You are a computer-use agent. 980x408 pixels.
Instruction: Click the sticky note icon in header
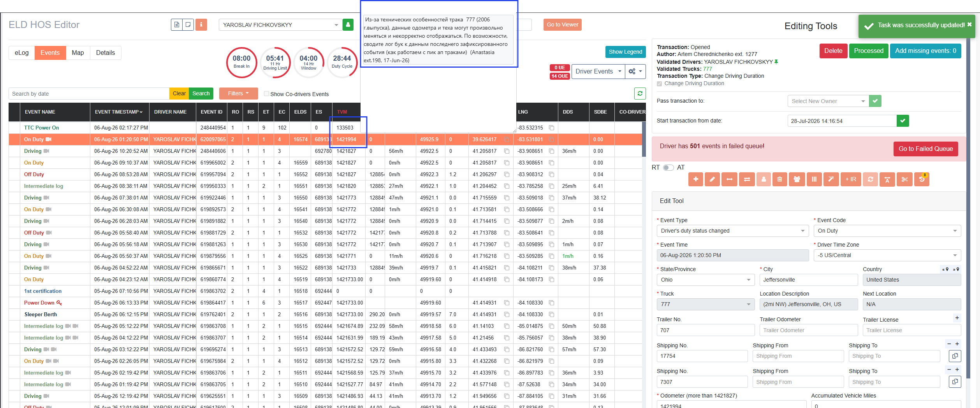point(188,25)
